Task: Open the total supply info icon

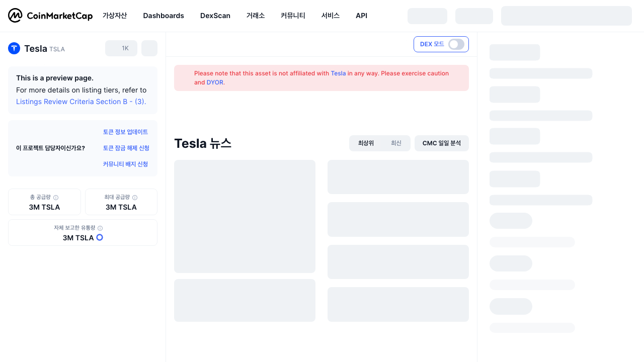Action: coord(56,198)
